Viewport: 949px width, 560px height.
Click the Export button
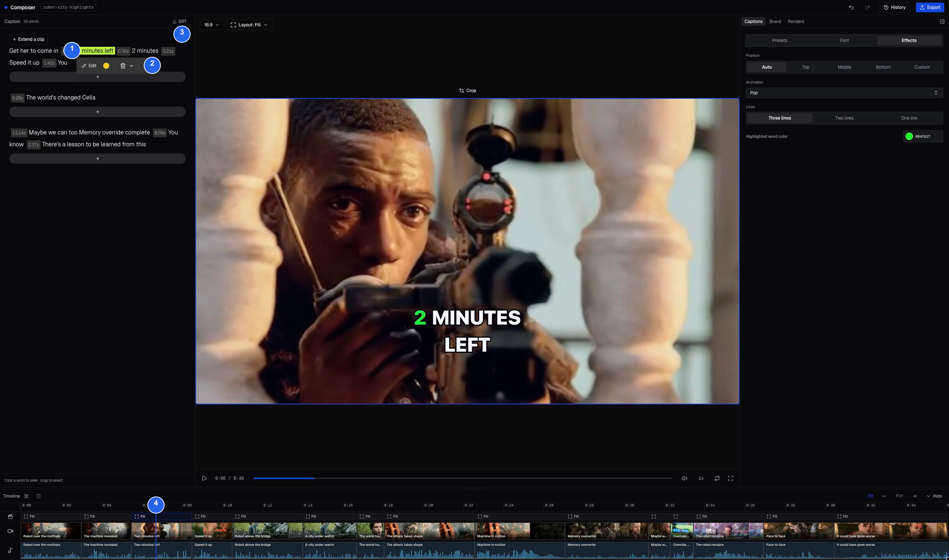pos(930,7)
